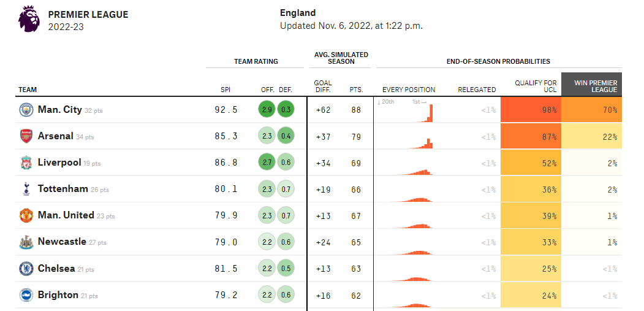Open the Arsenal team name link

(55, 136)
